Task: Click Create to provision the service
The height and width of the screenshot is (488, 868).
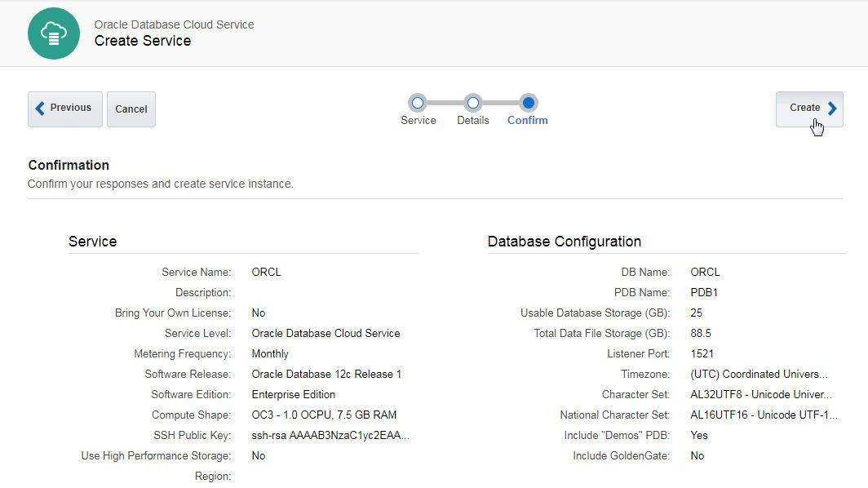Action: pyautogui.click(x=809, y=109)
